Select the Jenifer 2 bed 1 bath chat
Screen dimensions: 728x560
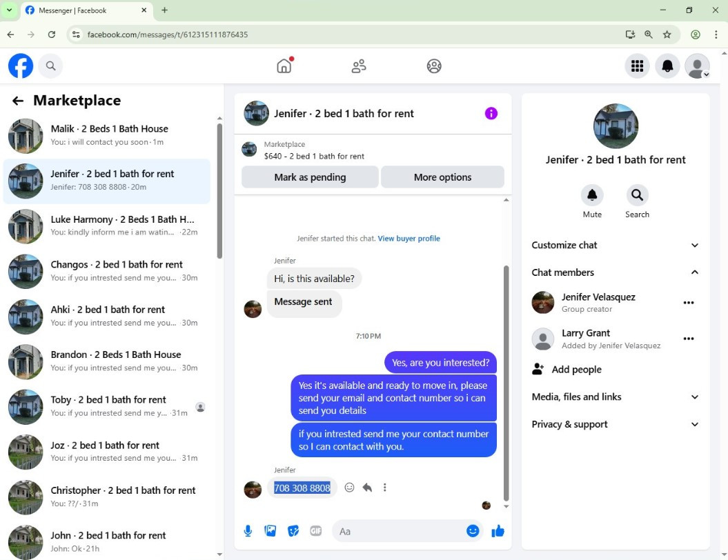[x=107, y=181]
